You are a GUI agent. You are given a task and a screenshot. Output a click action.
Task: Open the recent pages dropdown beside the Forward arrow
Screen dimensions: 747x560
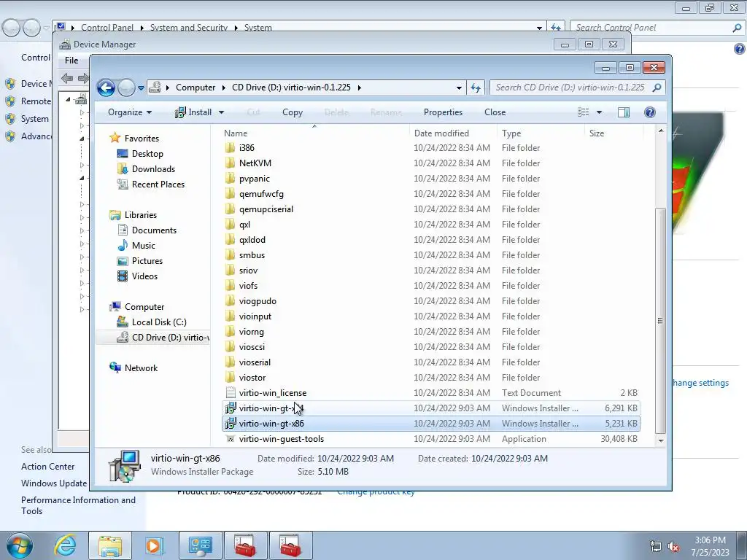point(141,88)
